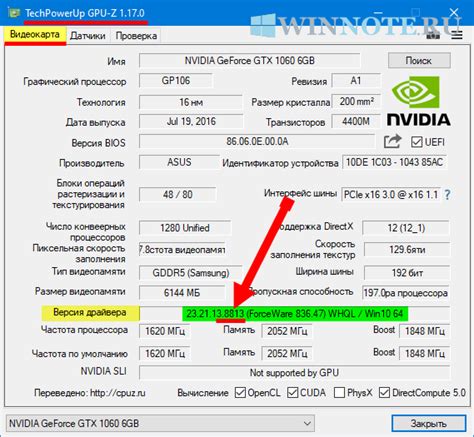Click the DirectX support field 12 (12_1)
This screenshot has width=474, height=437.
pyautogui.click(x=406, y=228)
